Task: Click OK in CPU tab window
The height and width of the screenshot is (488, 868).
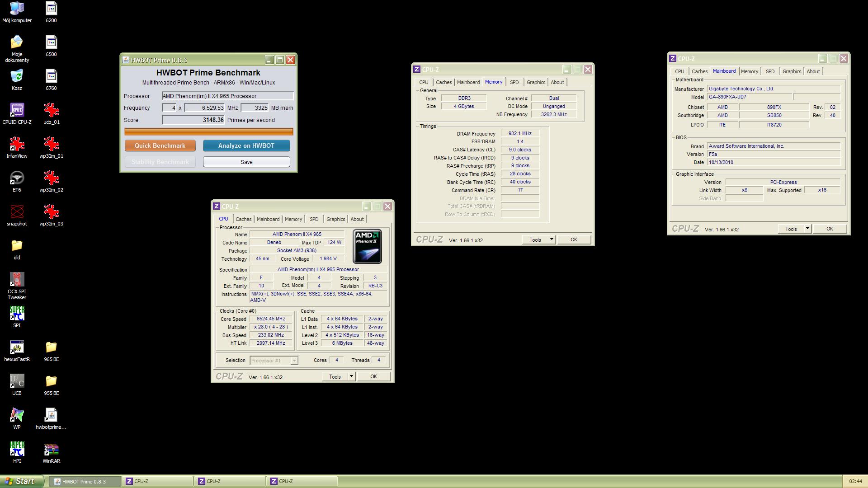Action: pyautogui.click(x=373, y=376)
